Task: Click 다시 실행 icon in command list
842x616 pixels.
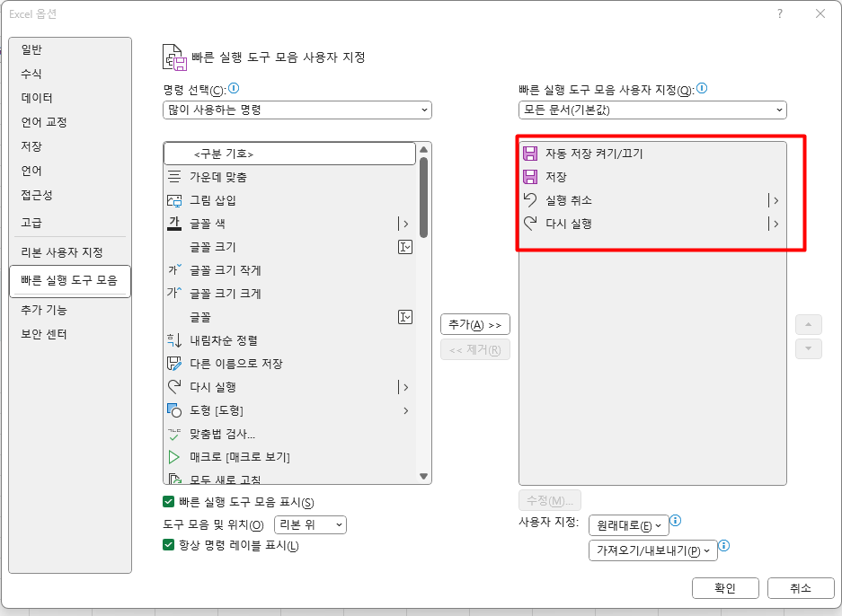Action: pos(174,386)
